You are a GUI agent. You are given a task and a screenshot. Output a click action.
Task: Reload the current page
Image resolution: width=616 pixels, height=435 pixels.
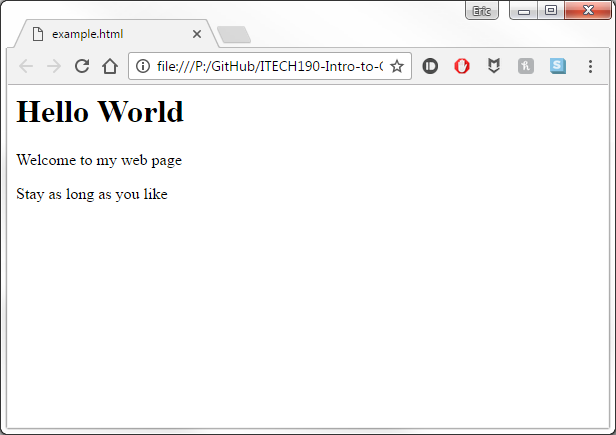click(82, 66)
